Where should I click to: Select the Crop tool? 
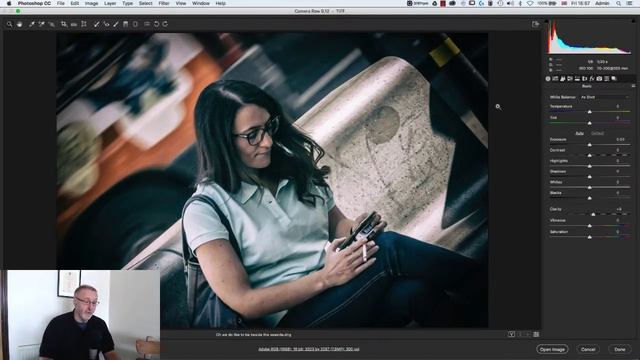click(64, 24)
